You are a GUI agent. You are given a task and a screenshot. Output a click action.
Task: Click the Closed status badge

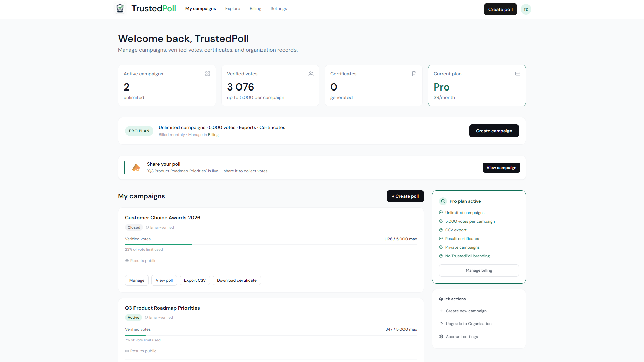(134, 227)
